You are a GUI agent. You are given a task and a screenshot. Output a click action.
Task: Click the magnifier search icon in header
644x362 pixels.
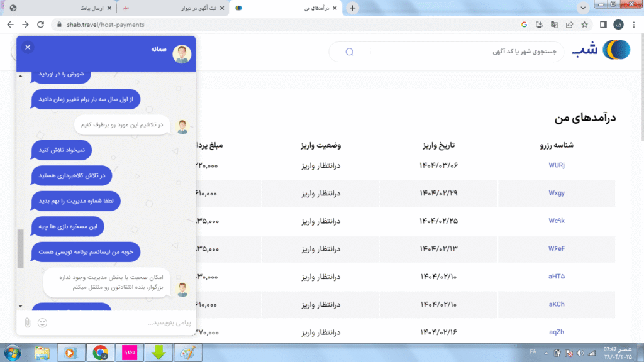(350, 52)
